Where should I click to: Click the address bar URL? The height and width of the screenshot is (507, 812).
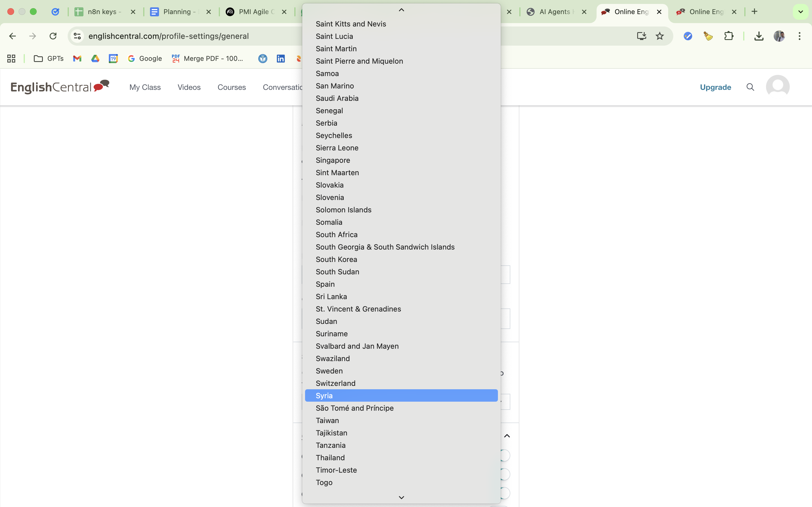[x=168, y=36]
